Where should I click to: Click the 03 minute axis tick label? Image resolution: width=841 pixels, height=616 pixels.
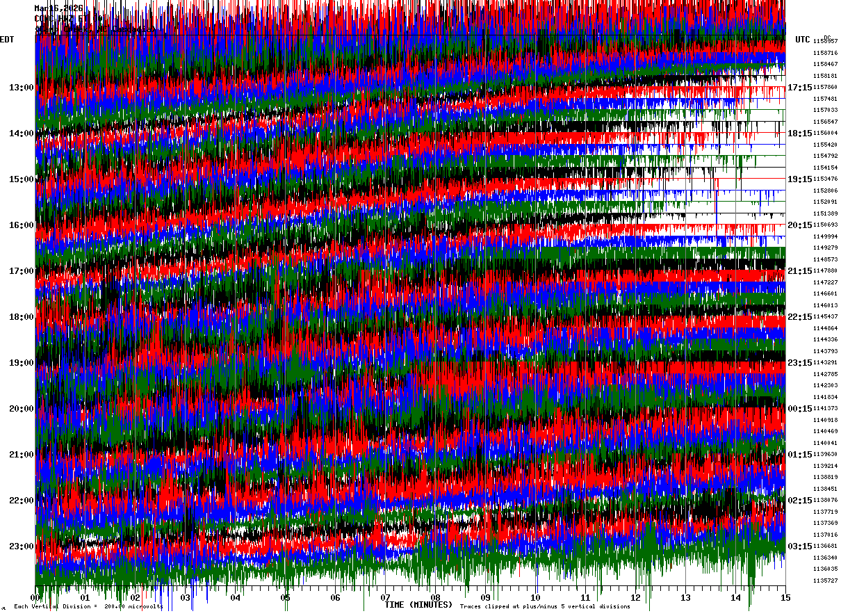point(186,597)
